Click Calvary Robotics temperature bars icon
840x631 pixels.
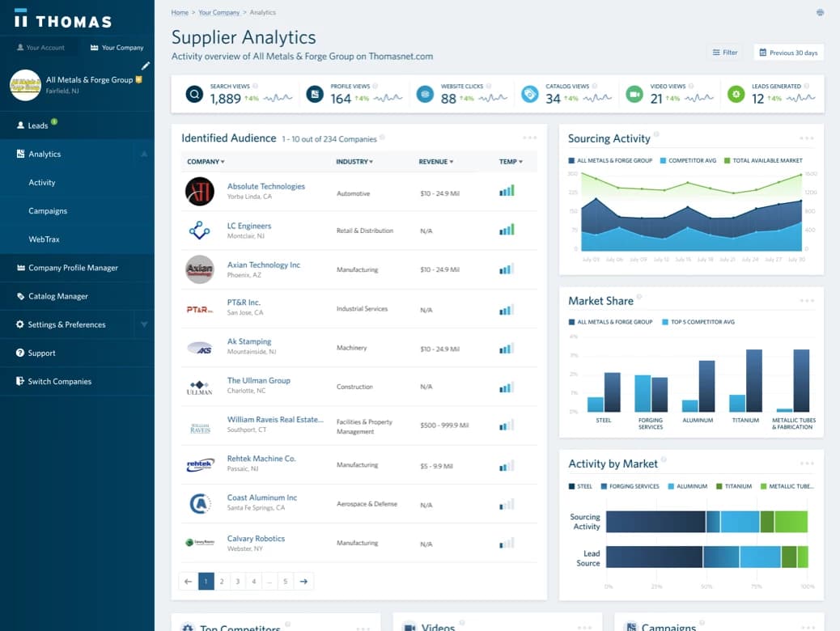coord(507,543)
